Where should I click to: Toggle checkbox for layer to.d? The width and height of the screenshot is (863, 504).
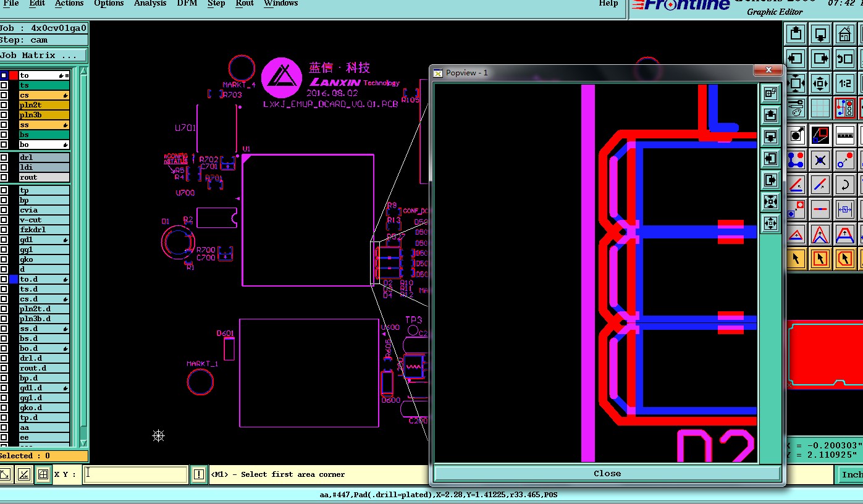(4, 279)
